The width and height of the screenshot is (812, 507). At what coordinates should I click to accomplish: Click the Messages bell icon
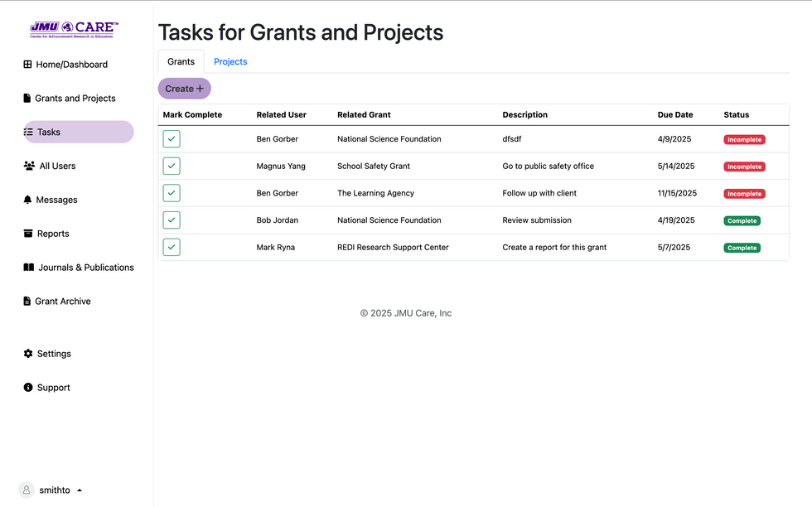point(27,200)
